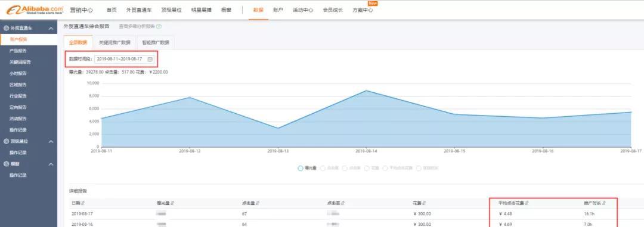
Task: Select the 平均点击花费 chart metric radio button
Action: tap(385, 168)
